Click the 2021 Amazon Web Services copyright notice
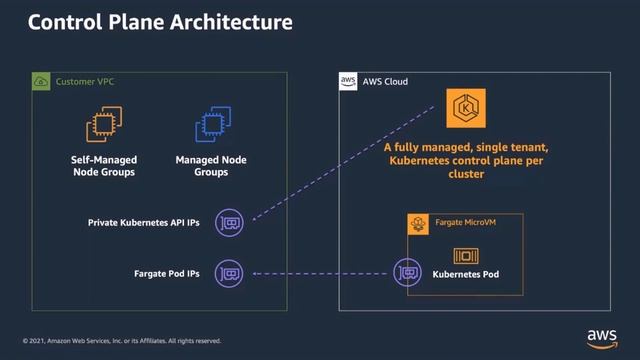This screenshot has height=360, width=640. [122, 341]
